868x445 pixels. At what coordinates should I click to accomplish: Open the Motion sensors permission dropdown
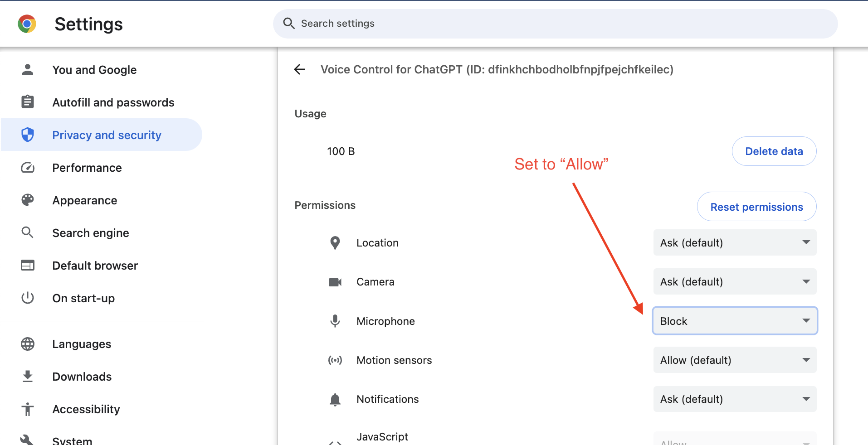click(x=735, y=360)
